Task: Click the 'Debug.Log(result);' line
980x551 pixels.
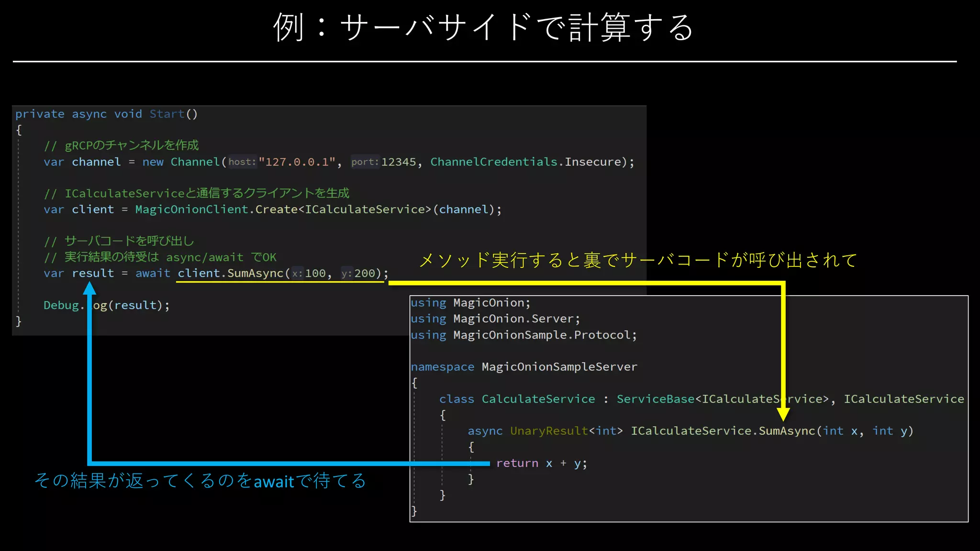Action: pyautogui.click(x=107, y=305)
